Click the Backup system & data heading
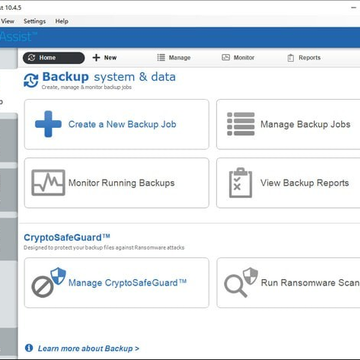360x360 pixels. [x=109, y=77]
